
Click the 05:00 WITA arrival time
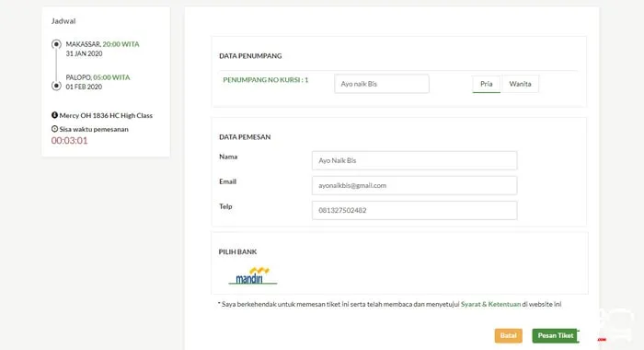111,77
